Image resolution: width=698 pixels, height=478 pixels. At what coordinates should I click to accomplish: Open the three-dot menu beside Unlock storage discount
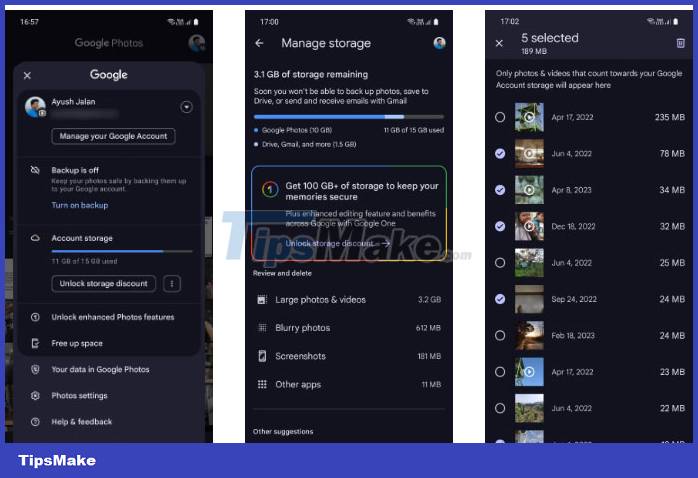[x=172, y=284]
